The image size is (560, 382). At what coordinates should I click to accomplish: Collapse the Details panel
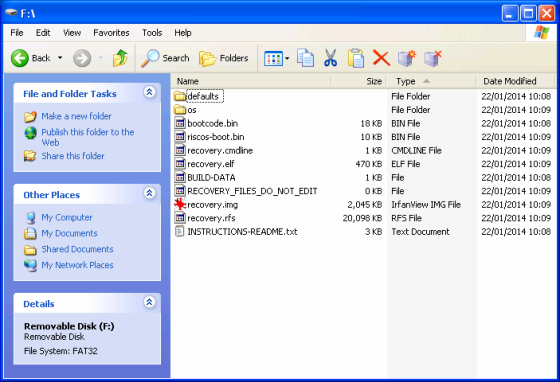click(x=149, y=302)
